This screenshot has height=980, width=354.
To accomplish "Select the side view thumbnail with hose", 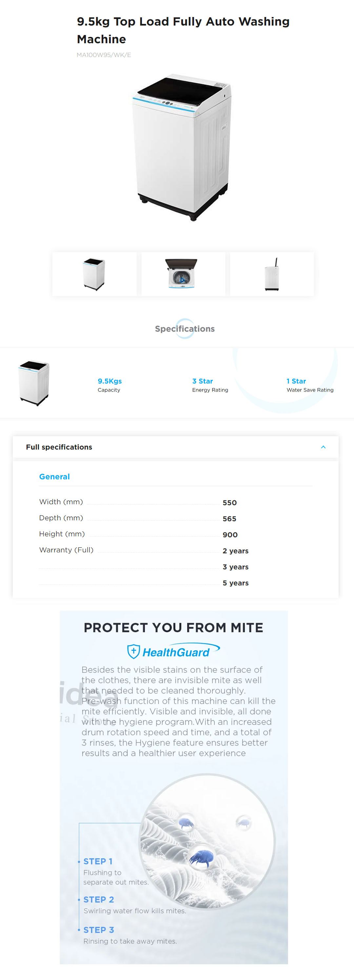I will point(272,274).
